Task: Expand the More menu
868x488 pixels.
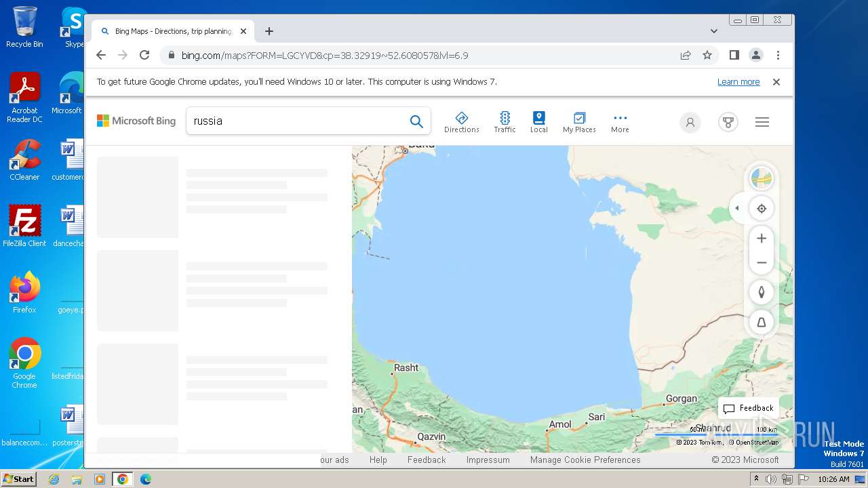Action: [x=620, y=122]
